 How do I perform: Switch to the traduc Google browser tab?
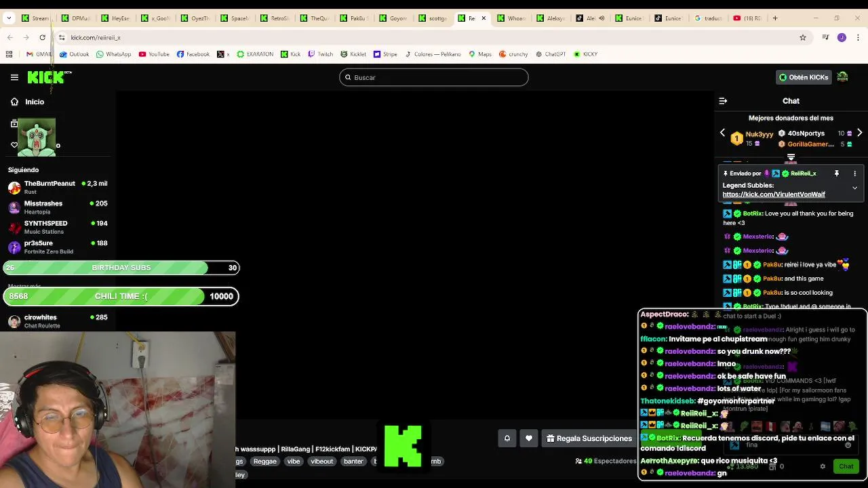click(708, 18)
